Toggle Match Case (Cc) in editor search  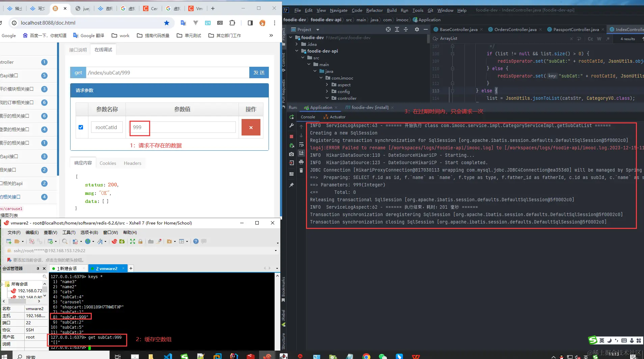[x=590, y=39]
